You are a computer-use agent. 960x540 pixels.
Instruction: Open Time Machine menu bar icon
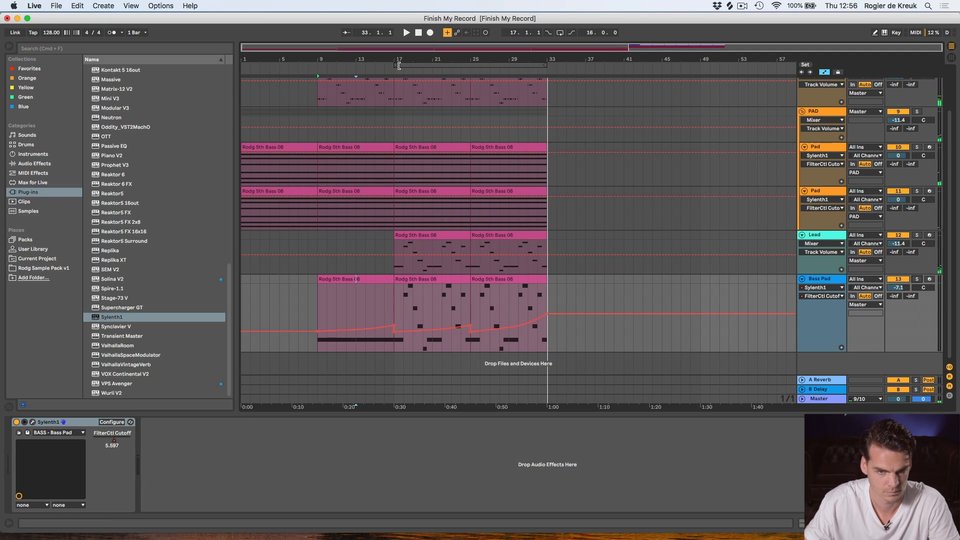[x=759, y=6]
